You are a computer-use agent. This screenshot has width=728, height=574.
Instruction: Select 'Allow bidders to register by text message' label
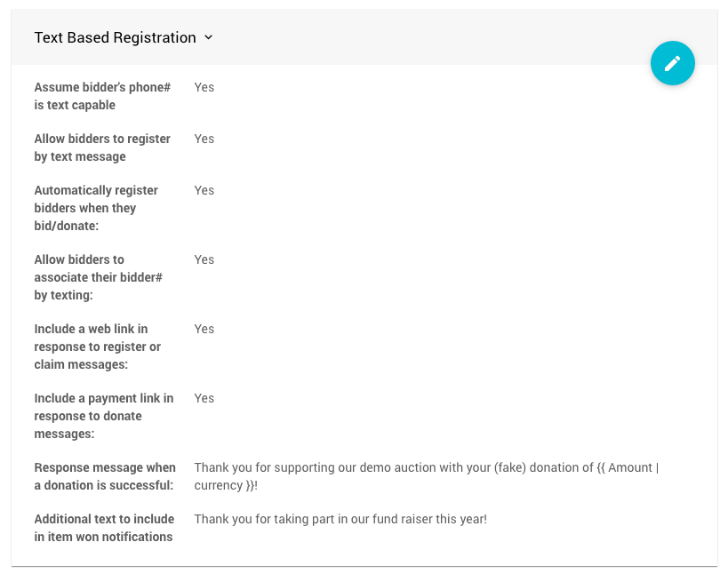click(101, 147)
